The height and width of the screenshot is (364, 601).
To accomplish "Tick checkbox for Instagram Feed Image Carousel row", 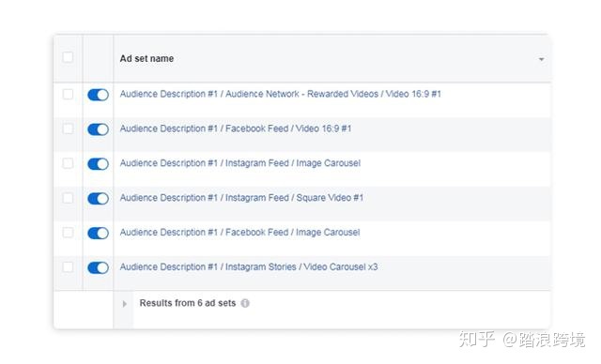I will coord(68,163).
